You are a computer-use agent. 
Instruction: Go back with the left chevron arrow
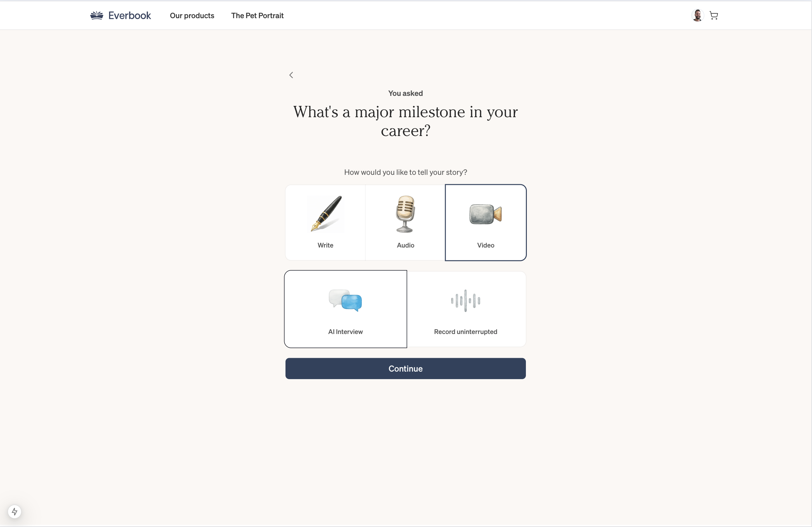coord(291,75)
